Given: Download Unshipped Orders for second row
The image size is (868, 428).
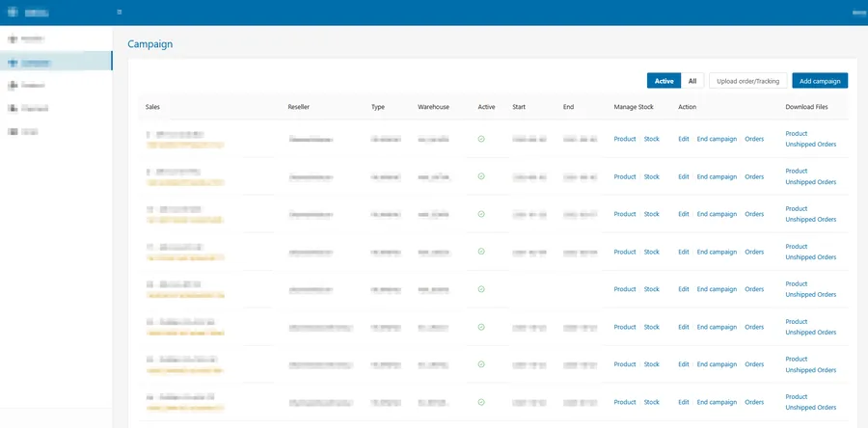Looking at the screenshot, I should (810, 182).
